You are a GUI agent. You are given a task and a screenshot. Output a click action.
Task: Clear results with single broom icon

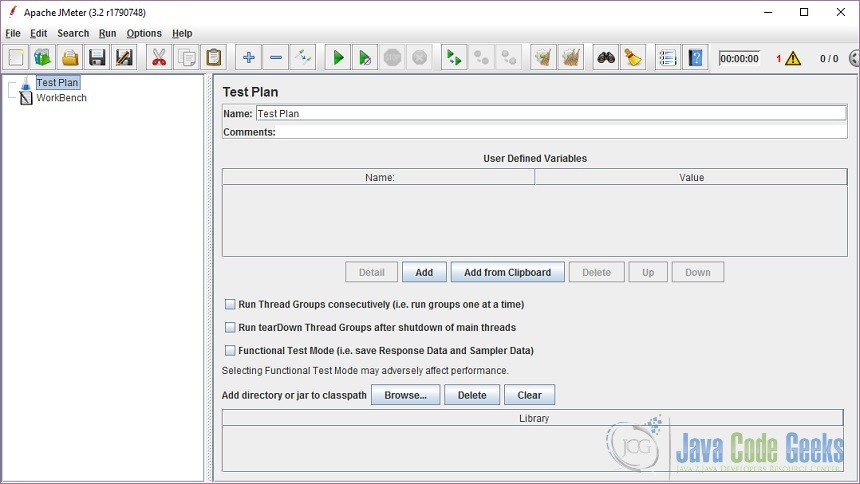[544, 57]
